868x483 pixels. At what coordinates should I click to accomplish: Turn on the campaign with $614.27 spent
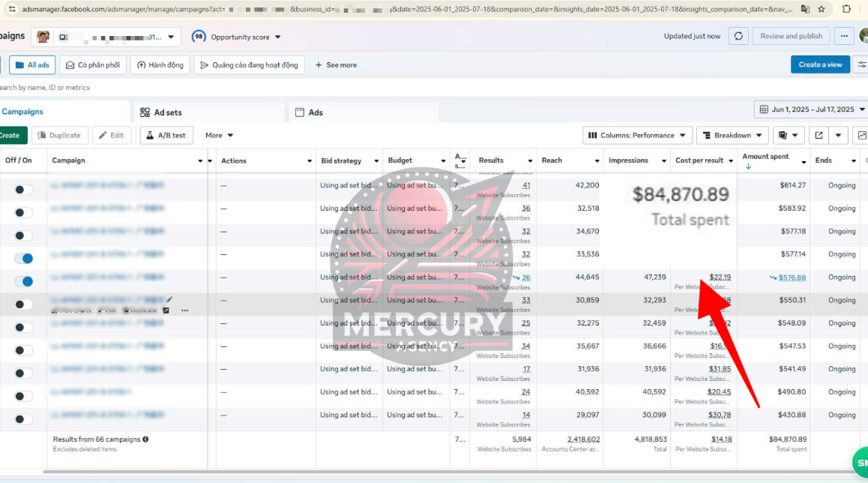pos(23,190)
